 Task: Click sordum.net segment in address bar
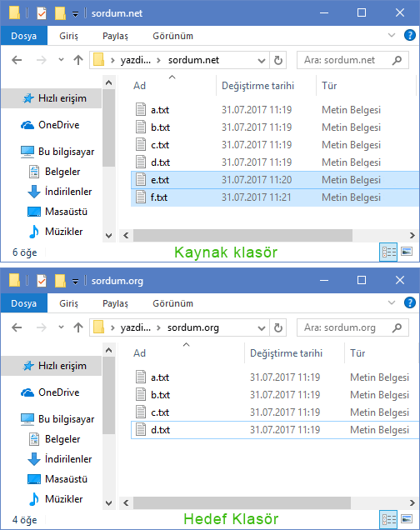point(193,60)
